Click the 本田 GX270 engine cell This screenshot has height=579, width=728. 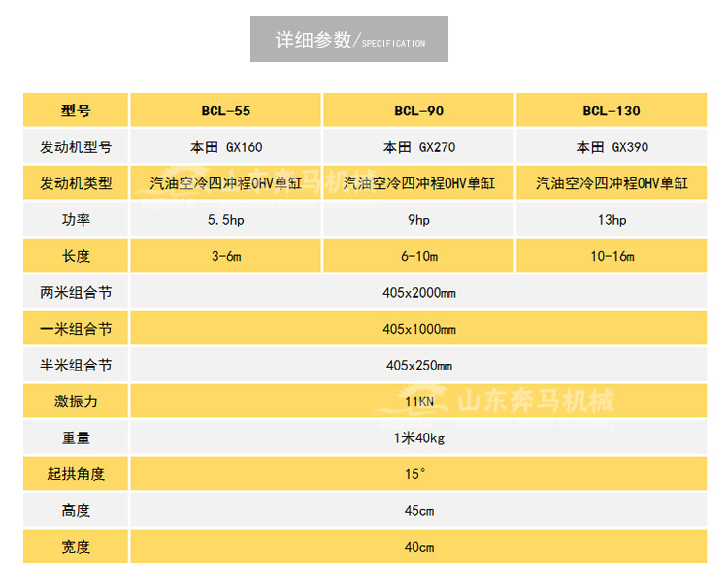pos(418,147)
